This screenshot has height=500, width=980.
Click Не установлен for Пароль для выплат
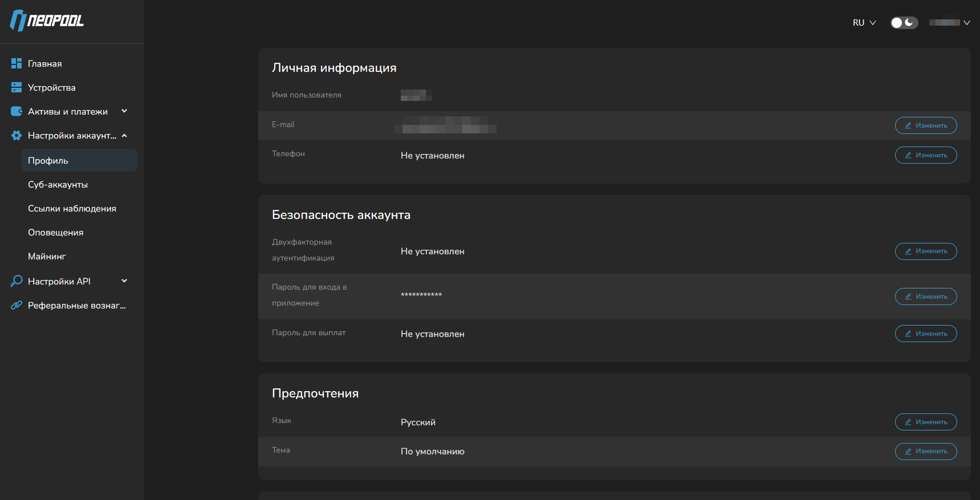click(x=433, y=334)
